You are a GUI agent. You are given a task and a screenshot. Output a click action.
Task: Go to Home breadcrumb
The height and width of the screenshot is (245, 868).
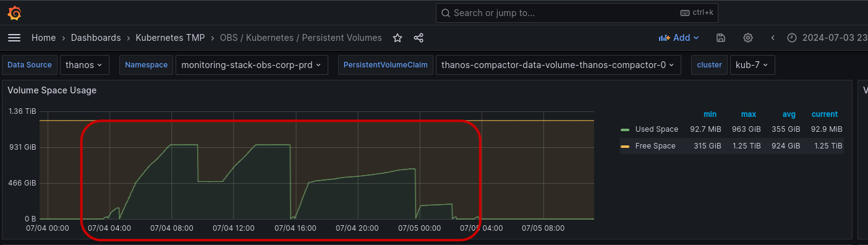(x=44, y=38)
